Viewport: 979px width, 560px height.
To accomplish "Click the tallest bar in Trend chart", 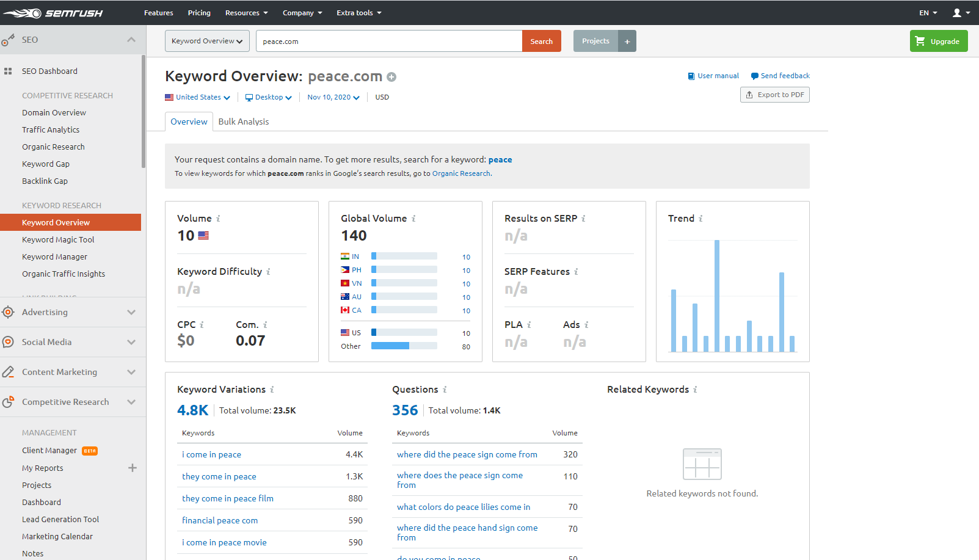I will (717, 296).
